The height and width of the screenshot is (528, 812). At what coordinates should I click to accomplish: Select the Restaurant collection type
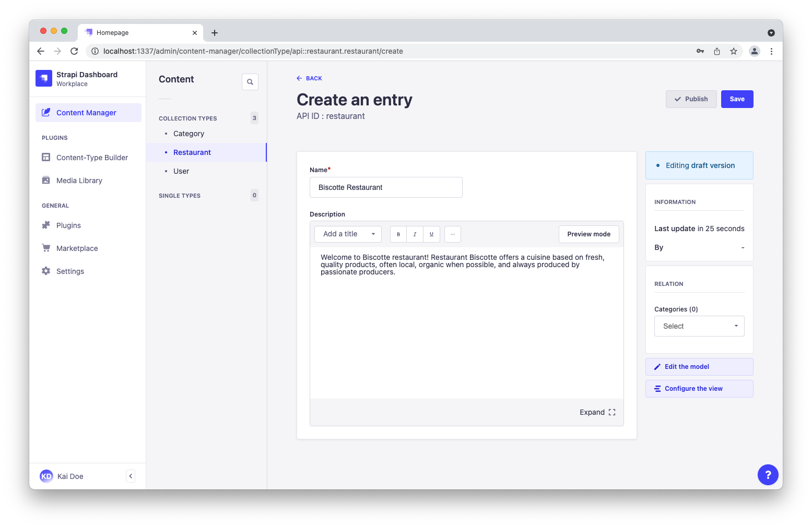pos(192,152)
